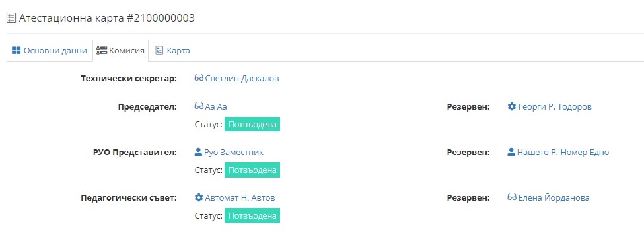Open the Светлин Даскалов link
Viewport: 644px width, 239px height.
[x=242, y=78]
